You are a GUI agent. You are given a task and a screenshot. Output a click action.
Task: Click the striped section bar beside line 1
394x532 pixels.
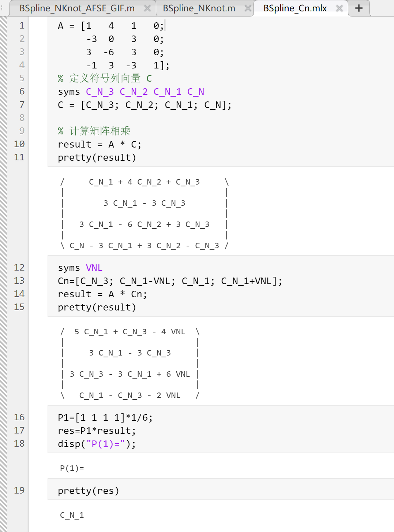[x=4, y=26]
